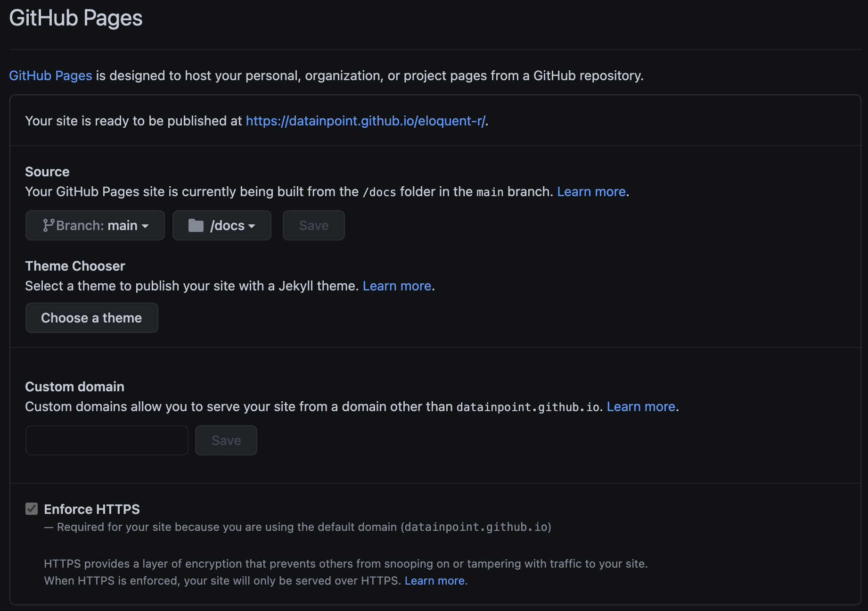The height and width of the screenshot is (611, 868).
Task: Click the Theme Chooser heading
Action: [75, 266]
